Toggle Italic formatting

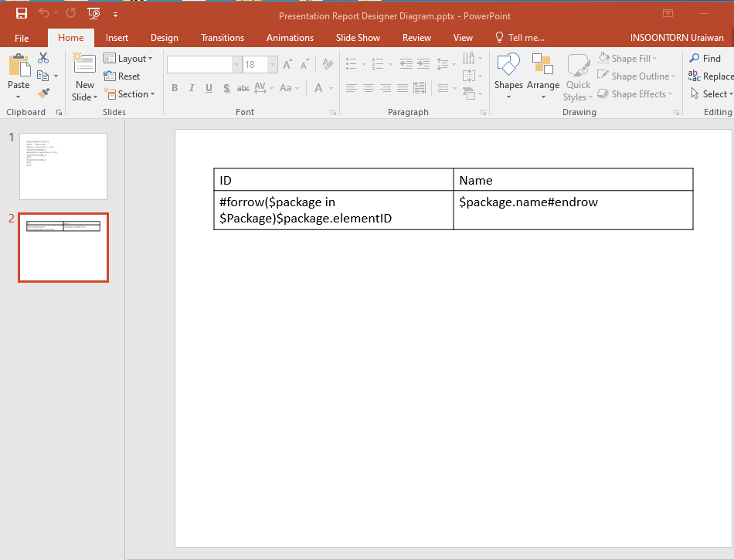(x=192, y=88)
